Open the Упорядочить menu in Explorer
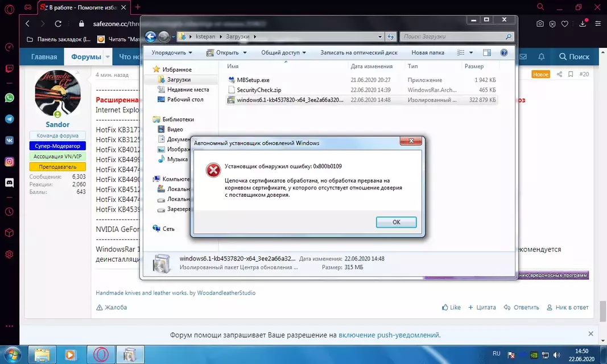The height and width of the screenshot is (364, 607). pyautogui.click(x=171, y=52)
